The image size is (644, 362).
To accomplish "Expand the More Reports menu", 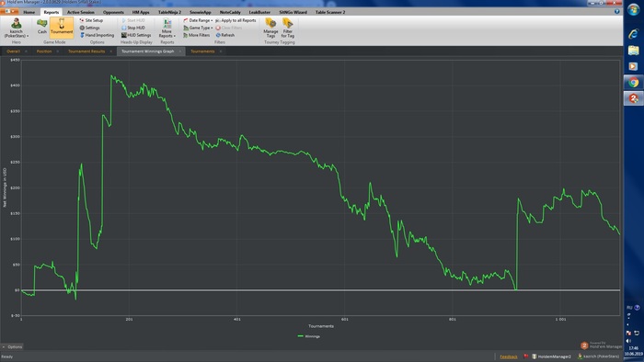I will coord(167,28).
